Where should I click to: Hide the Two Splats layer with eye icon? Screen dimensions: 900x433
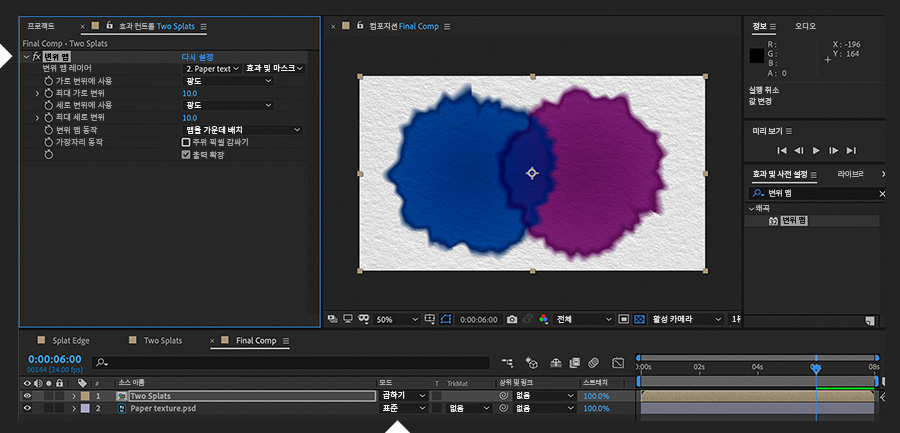tap(27, 396)
